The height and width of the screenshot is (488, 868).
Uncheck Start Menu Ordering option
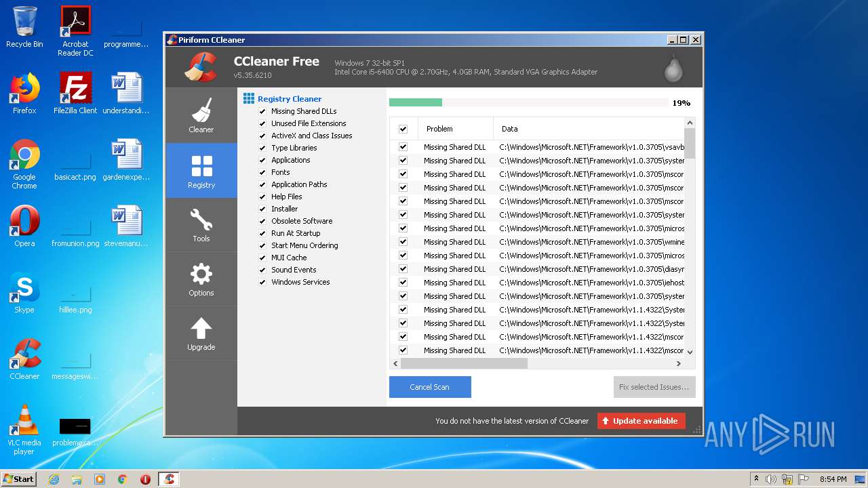262,245
